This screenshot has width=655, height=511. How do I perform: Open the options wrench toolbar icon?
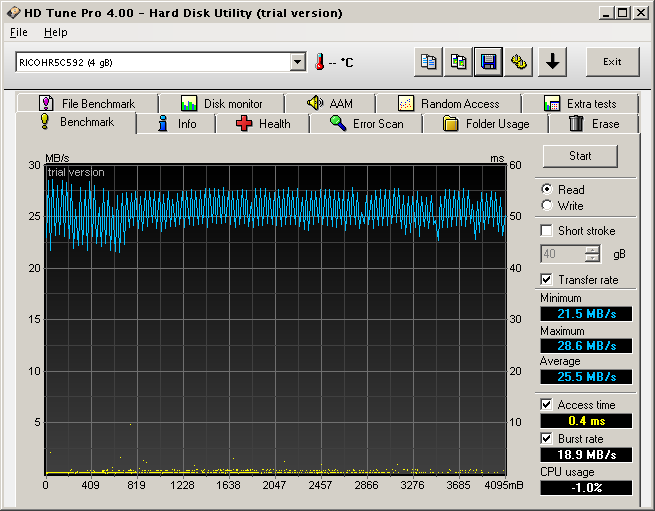518,62
